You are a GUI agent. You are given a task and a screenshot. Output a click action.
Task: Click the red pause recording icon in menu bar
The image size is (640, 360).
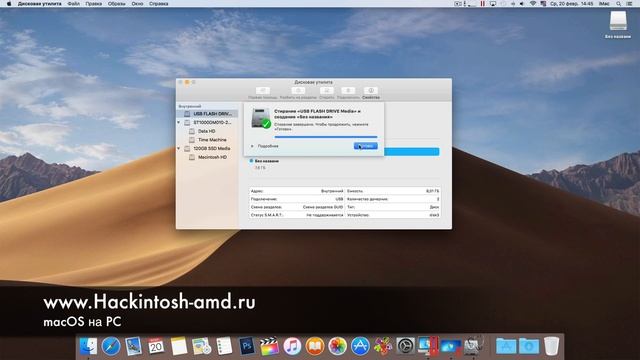[482, 4]
